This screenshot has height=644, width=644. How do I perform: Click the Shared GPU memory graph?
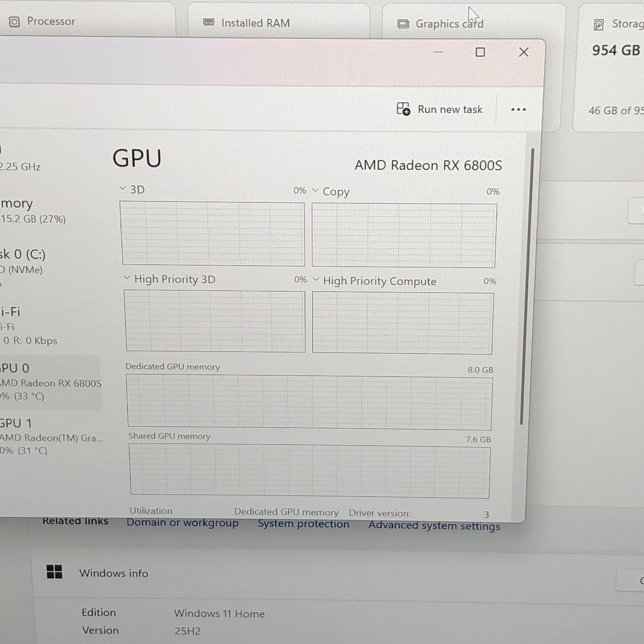(310, 471)
